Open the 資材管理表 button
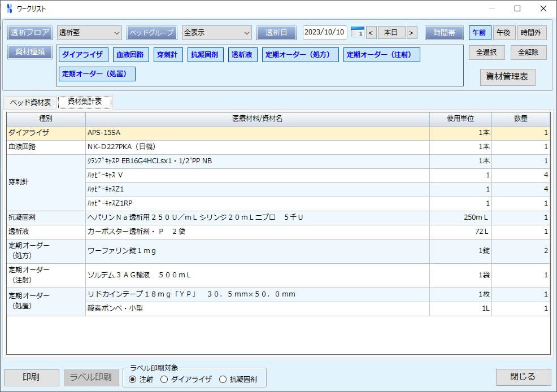 click(x=507, y=77)
